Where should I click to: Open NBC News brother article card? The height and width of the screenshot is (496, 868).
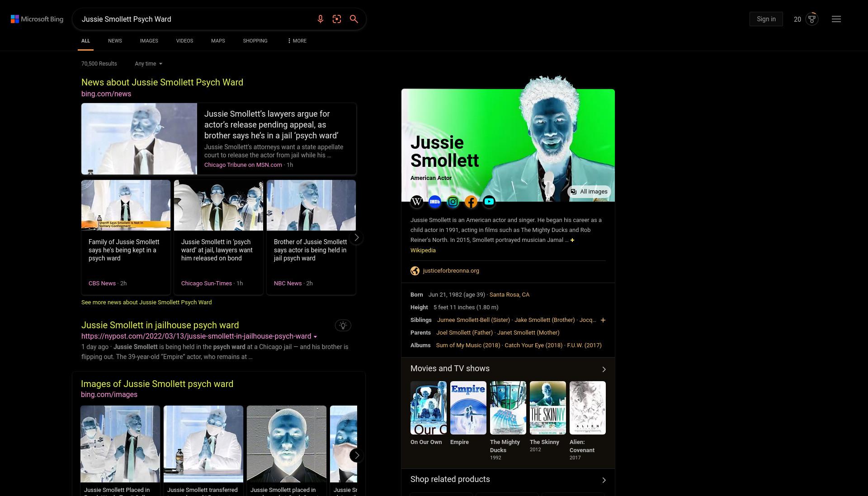[311, 237]
